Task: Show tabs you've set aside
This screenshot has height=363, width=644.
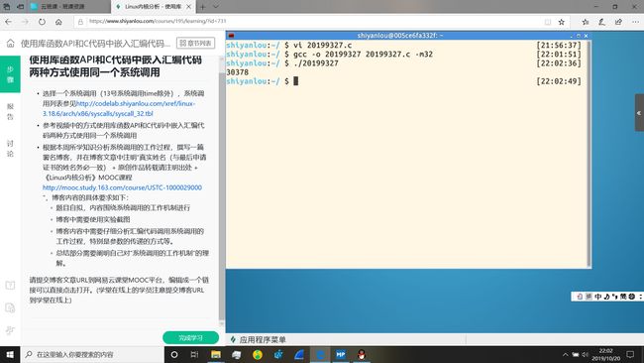Action: pyautogui.click(x=7, y=7)
